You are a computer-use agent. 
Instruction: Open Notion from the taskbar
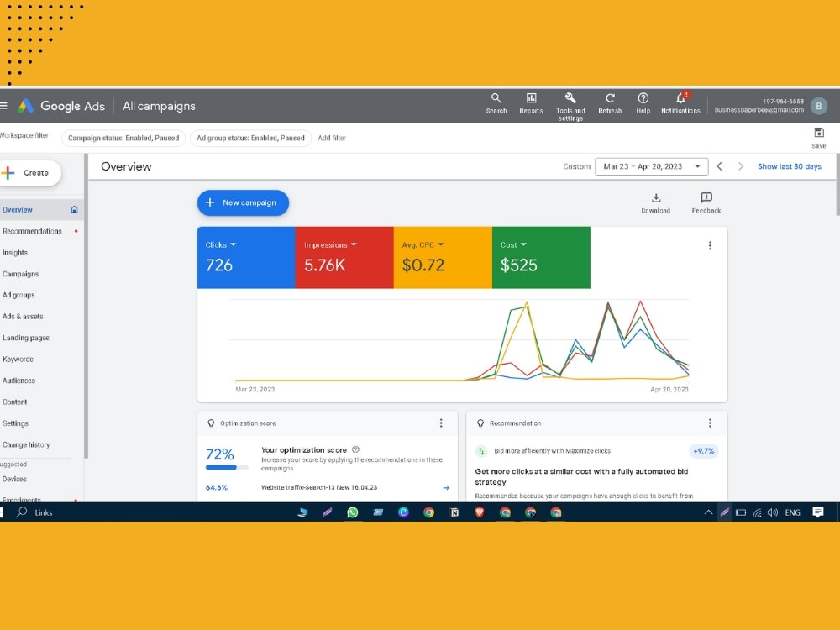[x=454, y=512]
